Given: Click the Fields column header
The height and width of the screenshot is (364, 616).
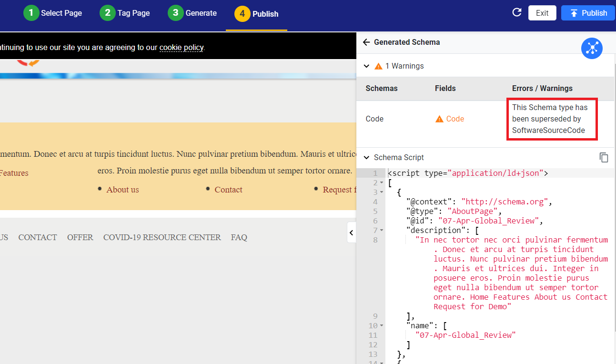Looking at the screenshot, I should tap(445, 89).
